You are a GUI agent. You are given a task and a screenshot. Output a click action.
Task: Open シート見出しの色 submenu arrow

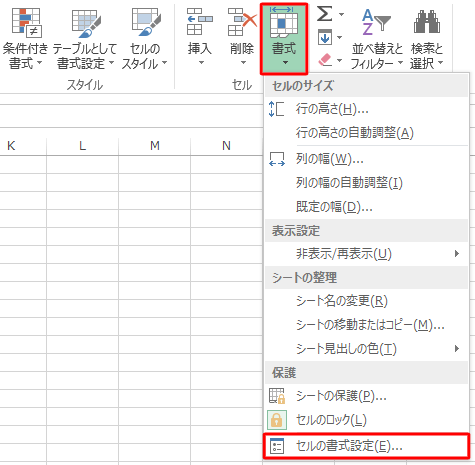pyautogui.click(x=457, y=349)
